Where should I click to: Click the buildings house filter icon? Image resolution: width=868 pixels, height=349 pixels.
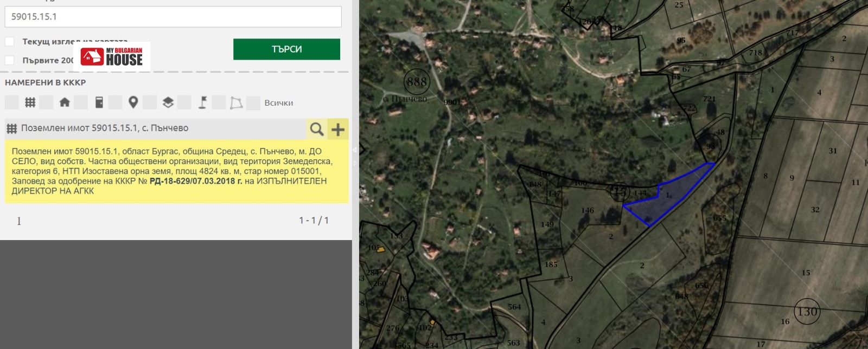tap(65, 102)
